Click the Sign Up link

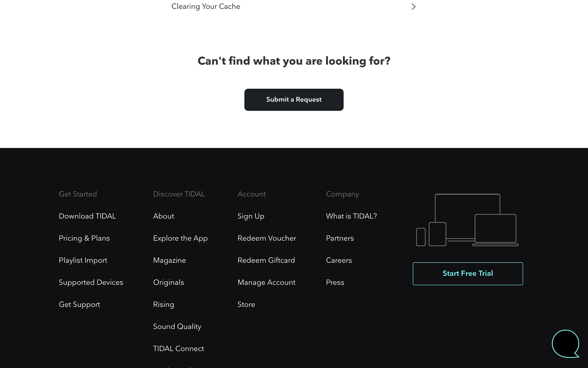251,216
